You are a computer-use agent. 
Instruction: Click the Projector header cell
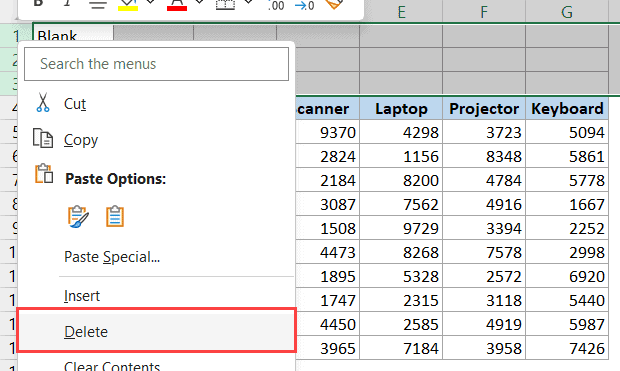tap(484, 108)
